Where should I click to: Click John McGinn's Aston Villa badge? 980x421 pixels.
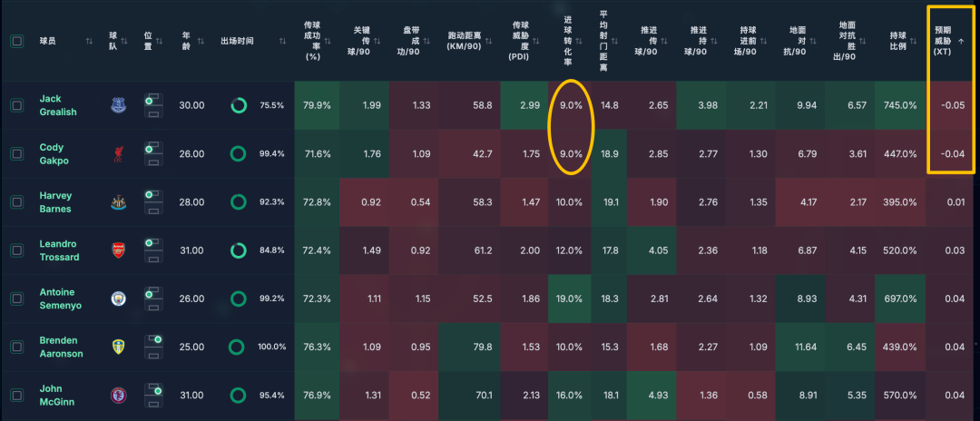click(x=118, y=395)
